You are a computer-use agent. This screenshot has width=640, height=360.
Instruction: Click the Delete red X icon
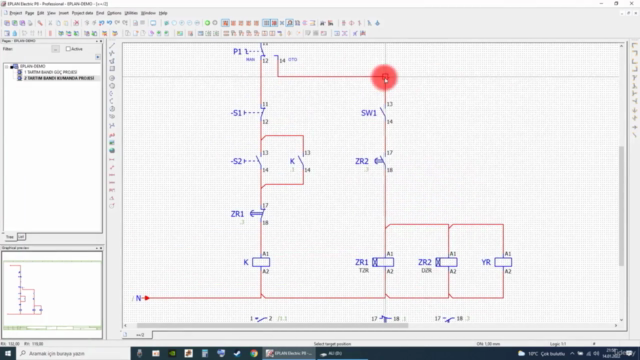click(x=76, y=23)
